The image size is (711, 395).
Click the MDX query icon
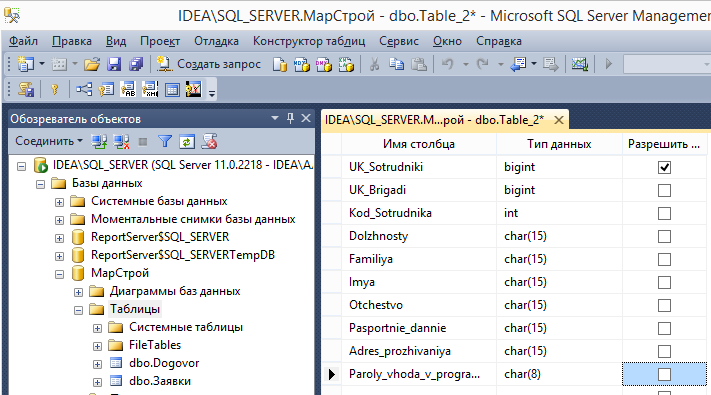pyautogui.click(x=302, y=64)
